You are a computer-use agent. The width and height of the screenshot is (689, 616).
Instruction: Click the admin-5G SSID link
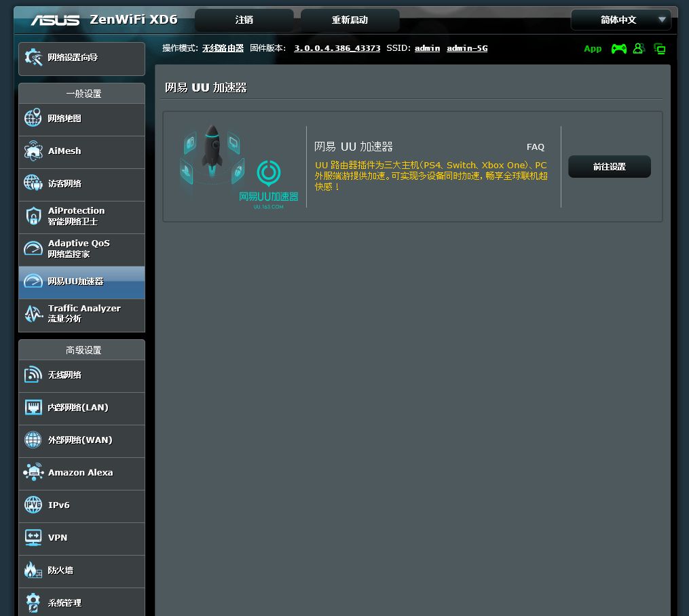point(467,48)
